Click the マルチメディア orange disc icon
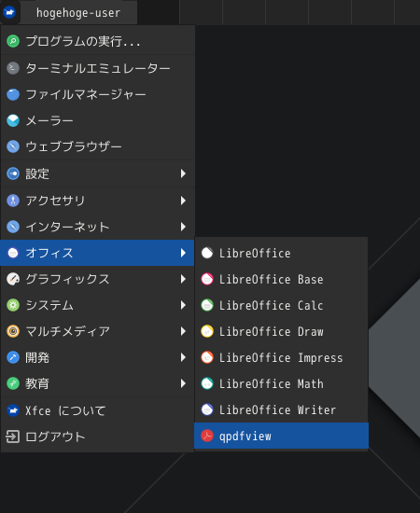 13,331
